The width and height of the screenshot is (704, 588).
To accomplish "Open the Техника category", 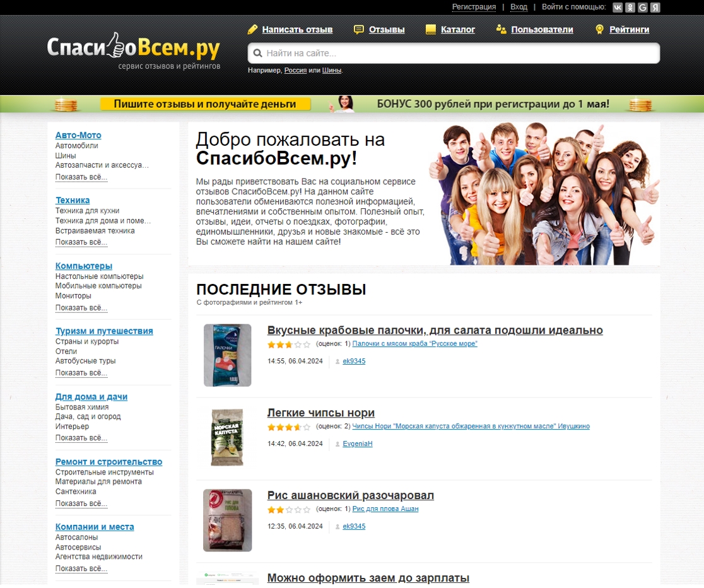I will pyautogui.click(x=73, y=201).
